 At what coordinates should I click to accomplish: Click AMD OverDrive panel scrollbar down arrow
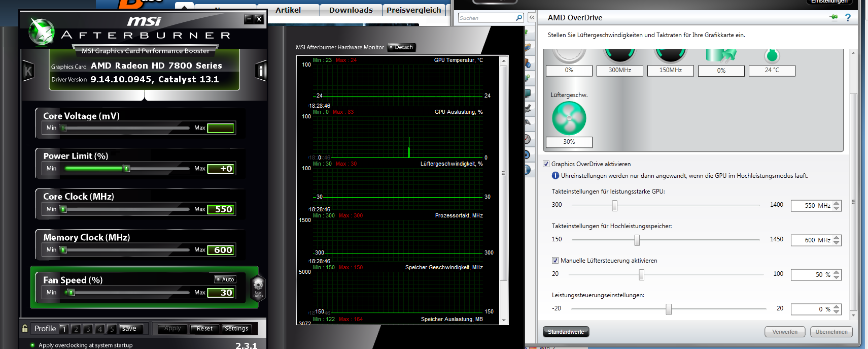tap(853, 315)
